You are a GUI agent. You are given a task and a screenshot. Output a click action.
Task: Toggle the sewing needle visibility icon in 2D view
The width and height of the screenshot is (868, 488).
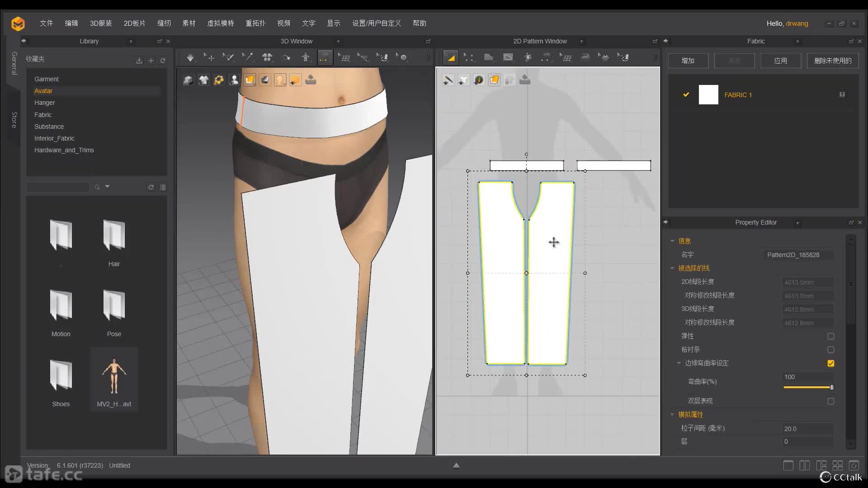[x=448, y=80]
